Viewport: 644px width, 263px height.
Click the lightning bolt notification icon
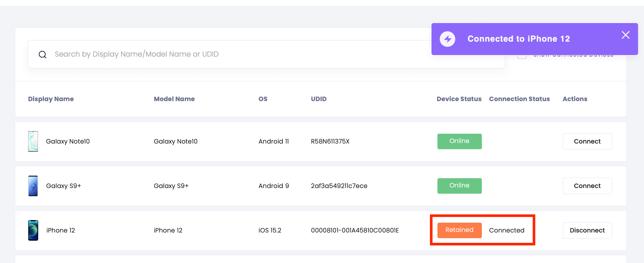447,39
